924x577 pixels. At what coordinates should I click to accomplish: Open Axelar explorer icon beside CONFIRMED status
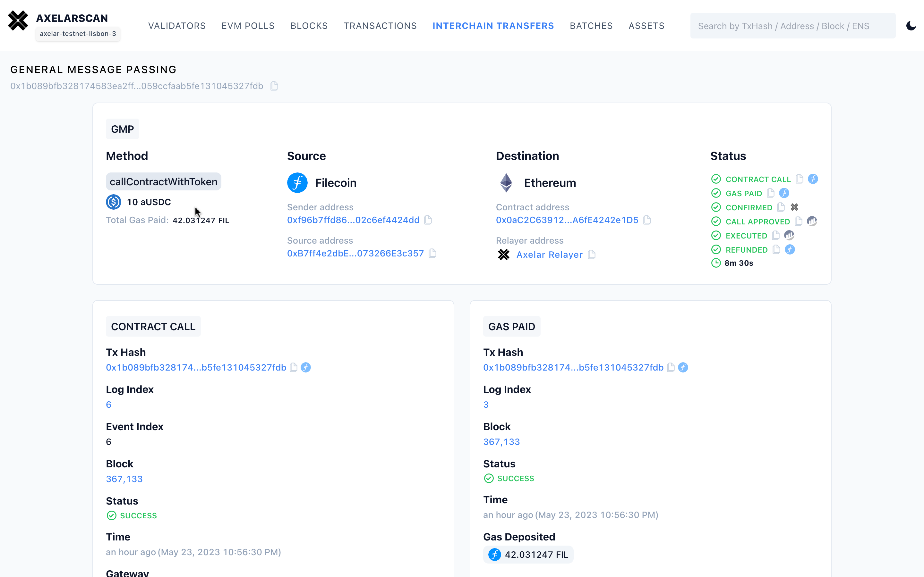click(x=794, y=207)
